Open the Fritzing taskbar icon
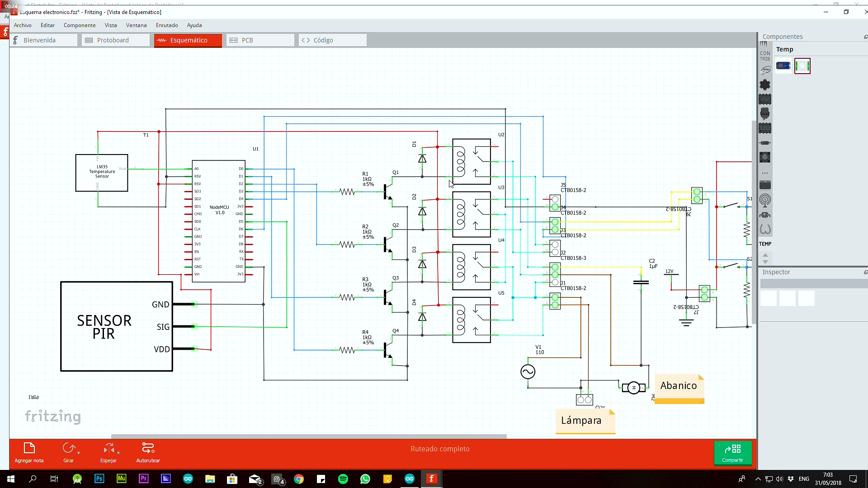Image resolution: width=868 pixels, height=488 pixels. [x=432, y=479]
